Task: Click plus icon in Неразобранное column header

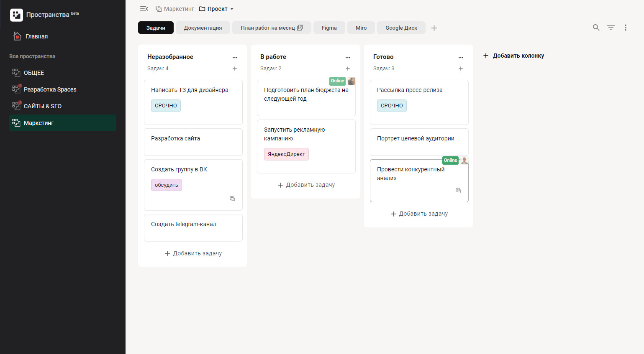Action: pos(235,69)
